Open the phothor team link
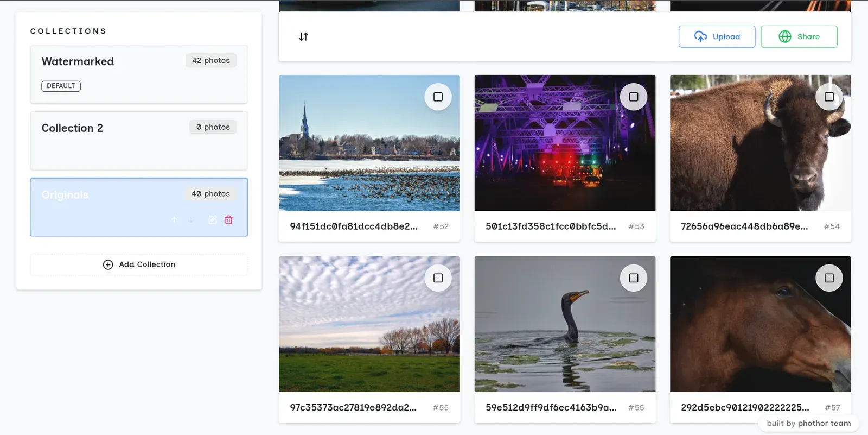 coord(824,423)
